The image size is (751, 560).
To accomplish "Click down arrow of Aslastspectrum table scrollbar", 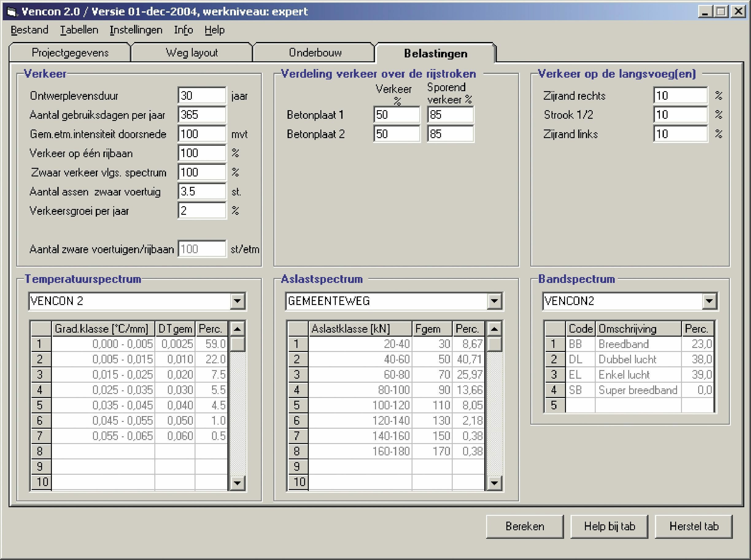I will point(494,483).
